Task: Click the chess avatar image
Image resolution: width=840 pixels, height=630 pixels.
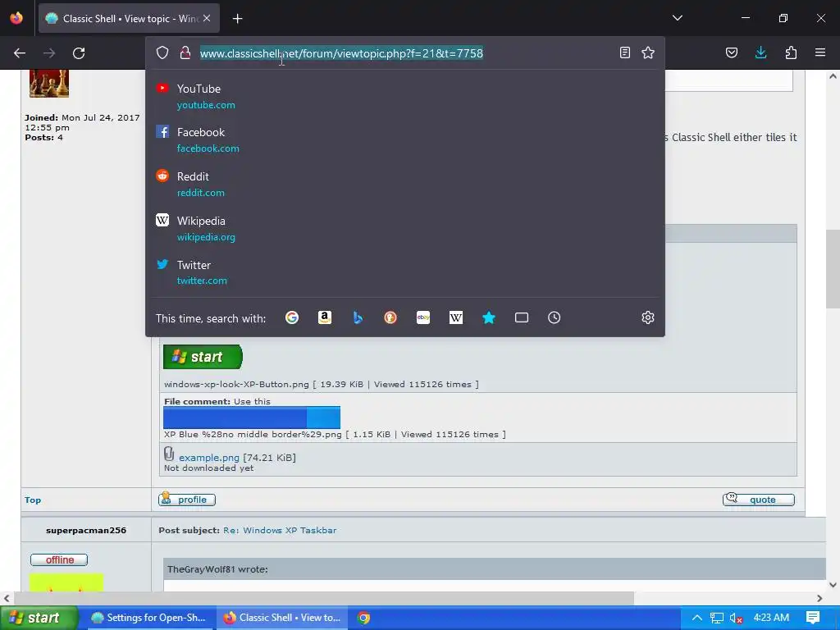Action: tap(49, 84)
